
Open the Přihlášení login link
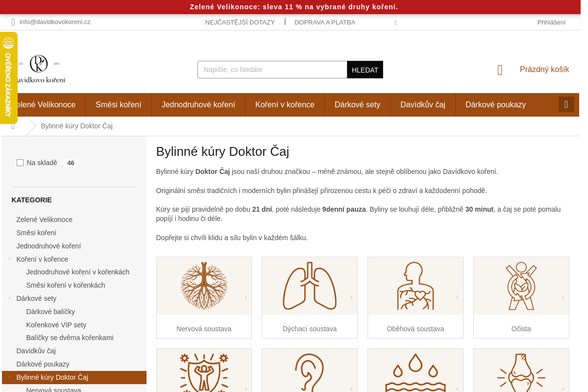[x=551, y=23]
